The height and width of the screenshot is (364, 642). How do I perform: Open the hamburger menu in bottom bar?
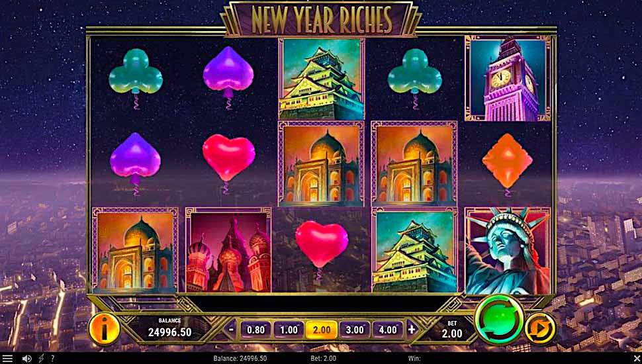8,359
